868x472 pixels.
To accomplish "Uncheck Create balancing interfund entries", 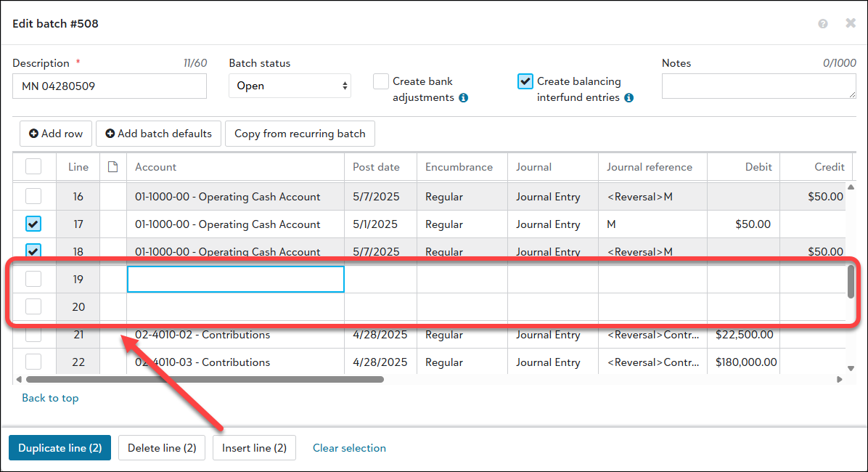I will [x=525, y=81].
